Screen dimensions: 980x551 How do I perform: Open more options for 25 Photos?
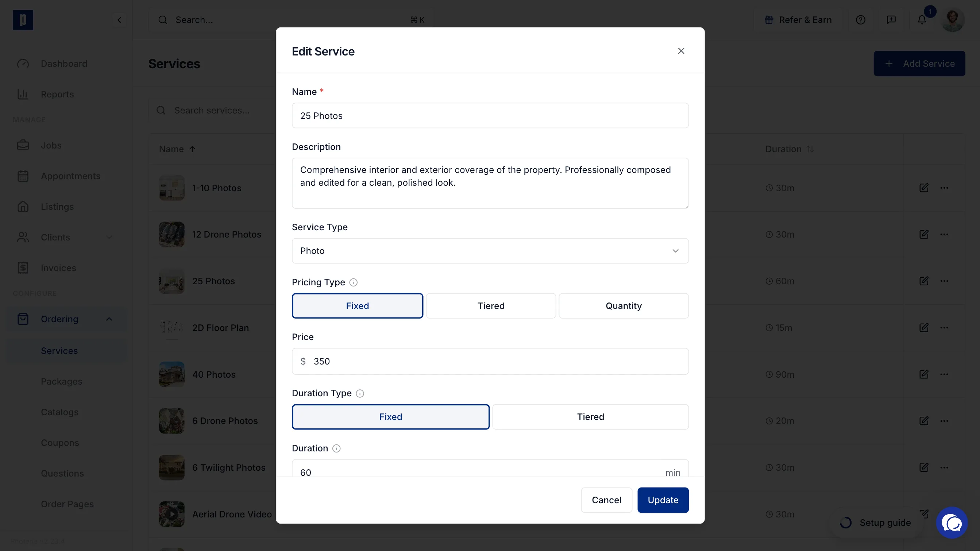(x=944, y=281)
